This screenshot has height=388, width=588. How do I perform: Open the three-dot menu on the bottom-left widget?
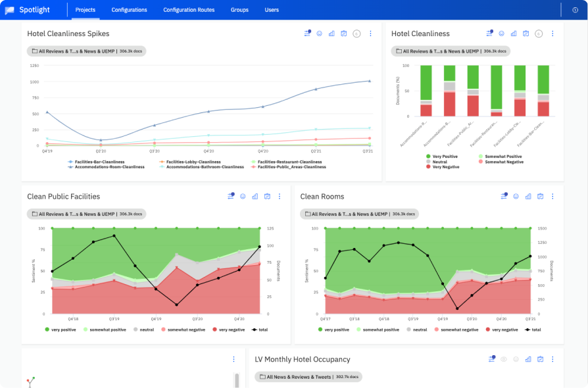click(x=233, y=359)
